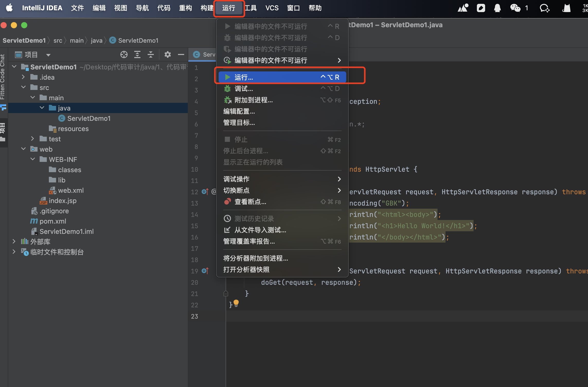Hide the project panel with minus icon
588x387 pixels.
coord(181,54)
